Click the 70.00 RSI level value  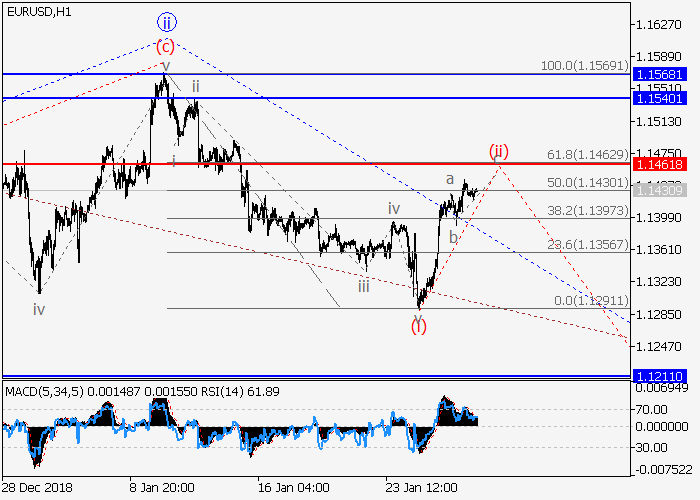point(651,409)
